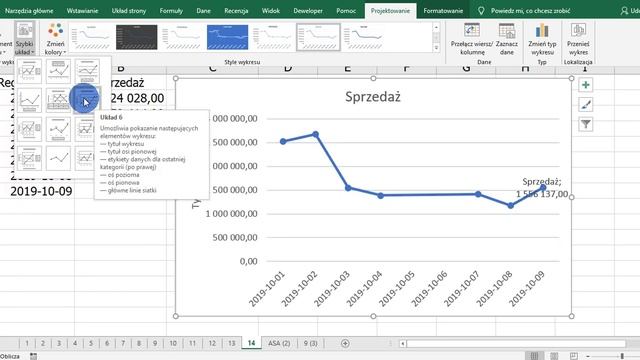Apply the dark black chart style
This screenshot has width=640, height=360.
pyautogui.click(x=136, y=37)
